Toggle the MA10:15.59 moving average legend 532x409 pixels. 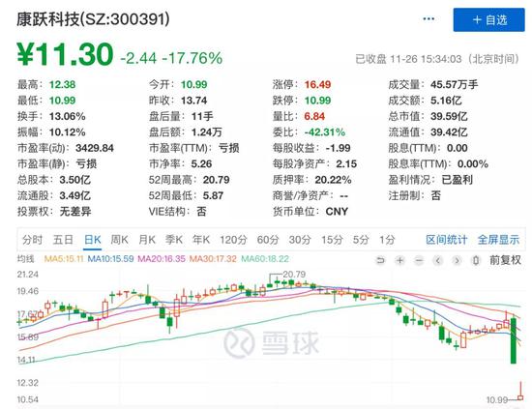110,259
